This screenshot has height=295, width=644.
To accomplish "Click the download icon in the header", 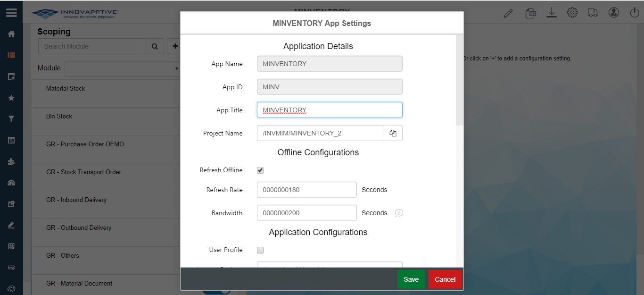I will pos(552,13).
